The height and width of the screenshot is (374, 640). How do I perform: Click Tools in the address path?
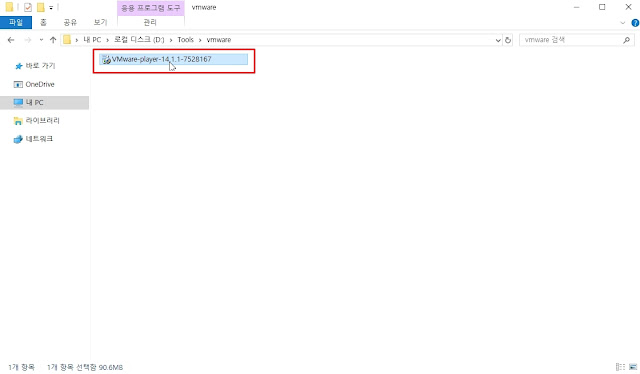point(185,40)
